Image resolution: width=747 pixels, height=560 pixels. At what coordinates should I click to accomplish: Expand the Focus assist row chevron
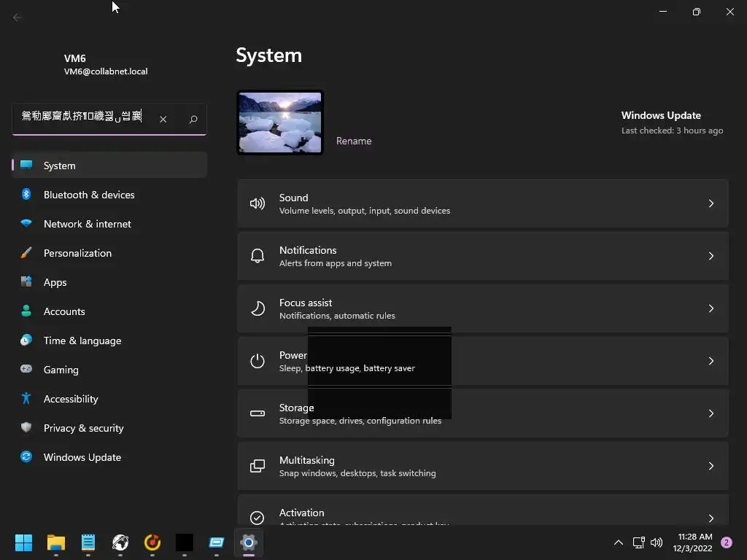click(711, 308)
